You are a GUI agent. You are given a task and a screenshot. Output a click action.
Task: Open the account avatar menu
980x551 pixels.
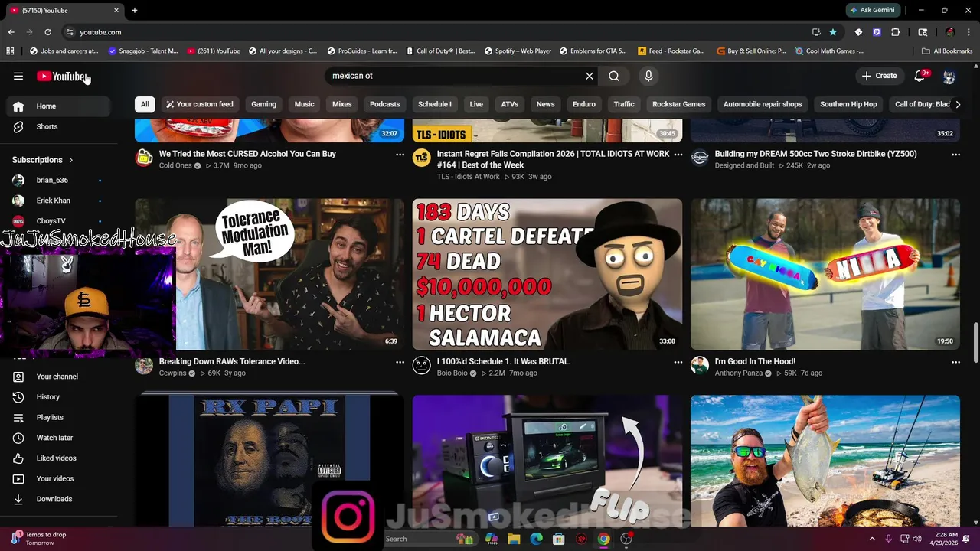click(x=949, y=77)
